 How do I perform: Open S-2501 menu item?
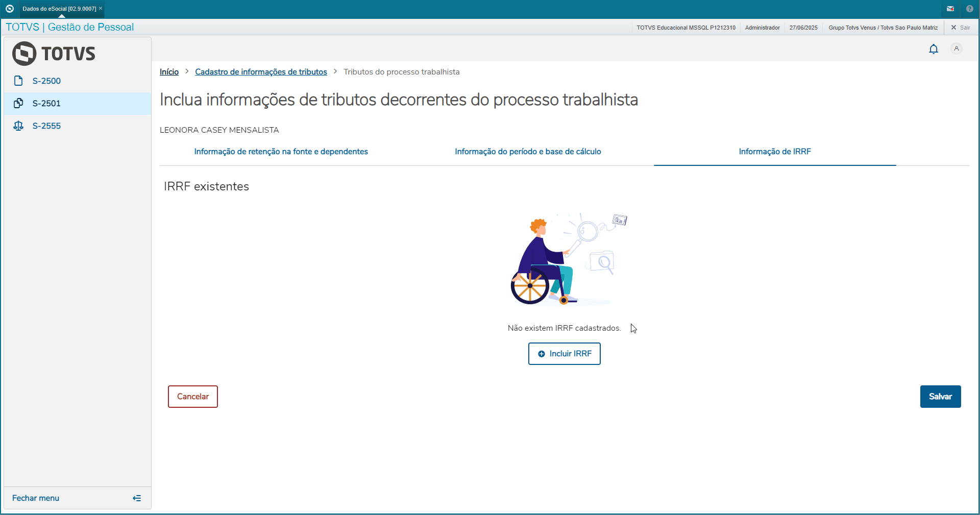pyautogui.click(x=78, y=103)
